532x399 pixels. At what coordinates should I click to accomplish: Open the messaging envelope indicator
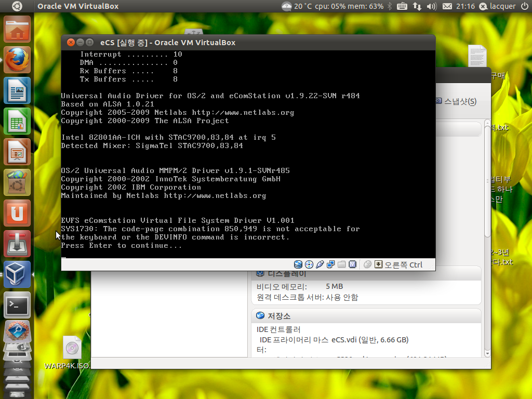(x=447, y=6)
